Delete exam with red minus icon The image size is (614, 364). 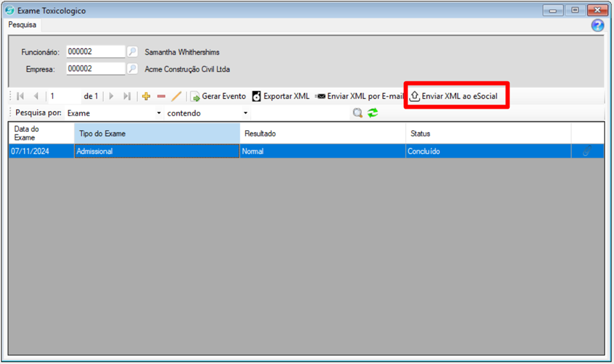coord(161,96)
